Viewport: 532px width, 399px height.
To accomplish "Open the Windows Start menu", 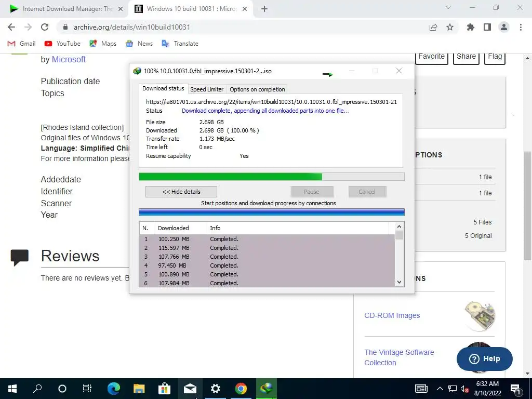I will click(x=12, y=389).
